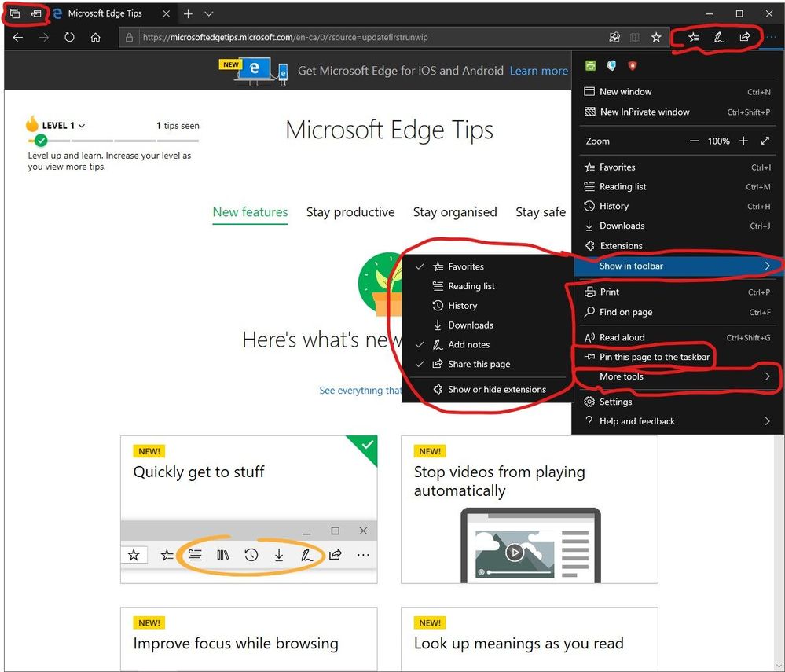This screenshot has height=672, width=785.
Task: Open Favorites from main menu
Action: pyautogui.click(x=678, y=167)
